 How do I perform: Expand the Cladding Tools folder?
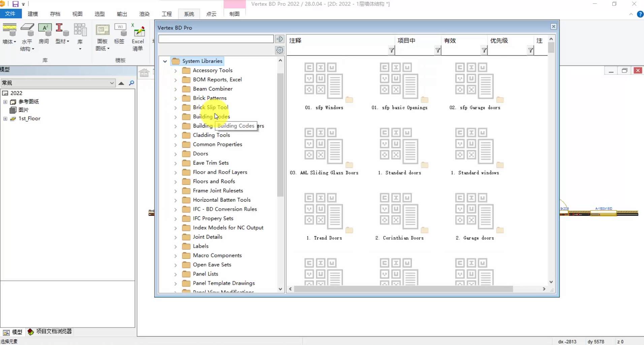point(175,135)
